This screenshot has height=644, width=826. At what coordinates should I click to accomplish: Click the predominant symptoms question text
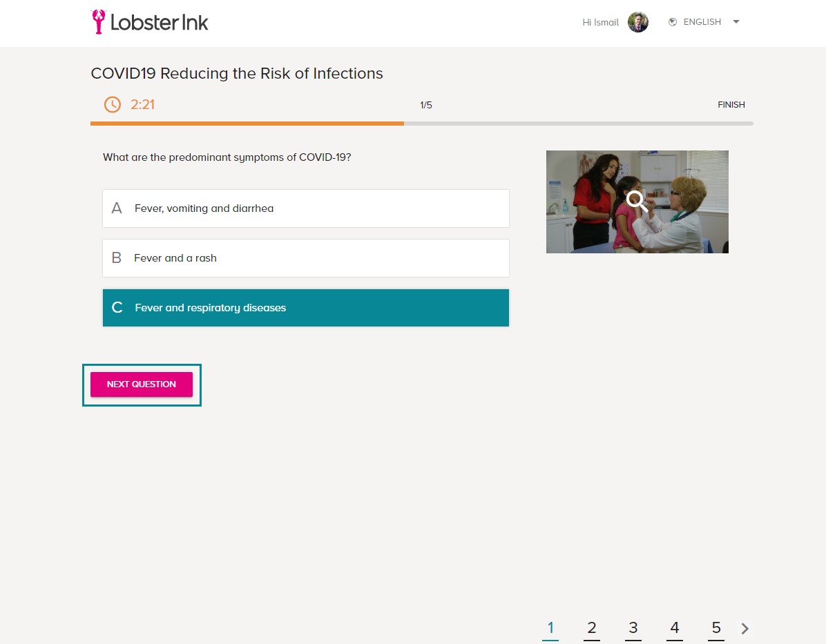(227, 157)
